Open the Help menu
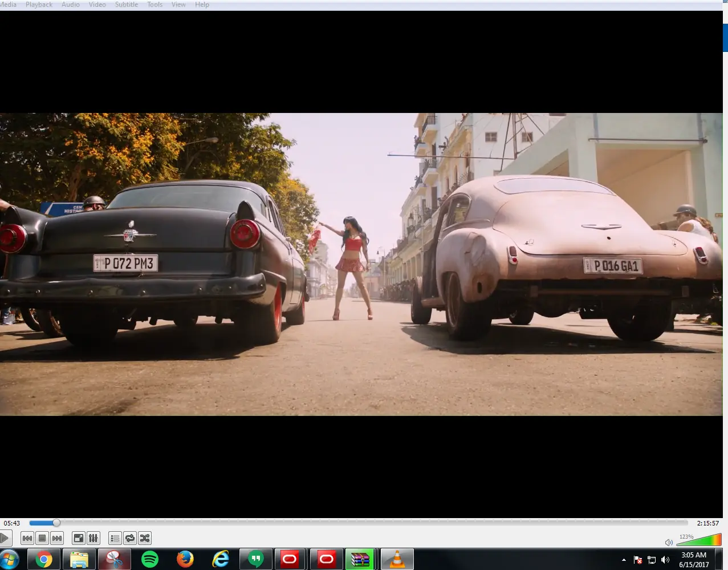The height and width of the screenshot is (570, 728). 202,5
